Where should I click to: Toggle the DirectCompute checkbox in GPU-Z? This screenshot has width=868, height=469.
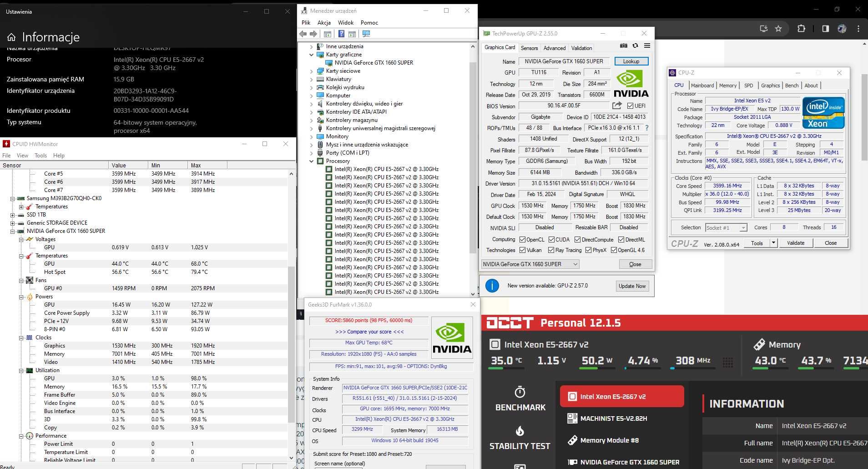point(577,240)
